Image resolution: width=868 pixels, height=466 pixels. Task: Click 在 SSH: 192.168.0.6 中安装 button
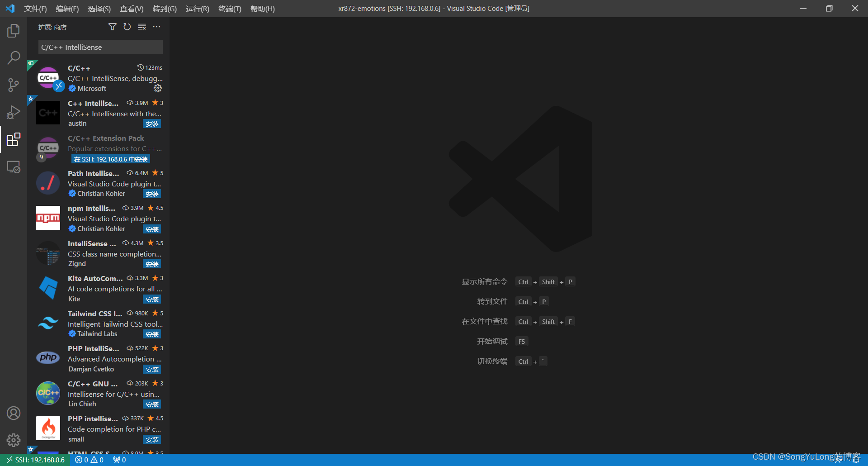coord(111,159)
